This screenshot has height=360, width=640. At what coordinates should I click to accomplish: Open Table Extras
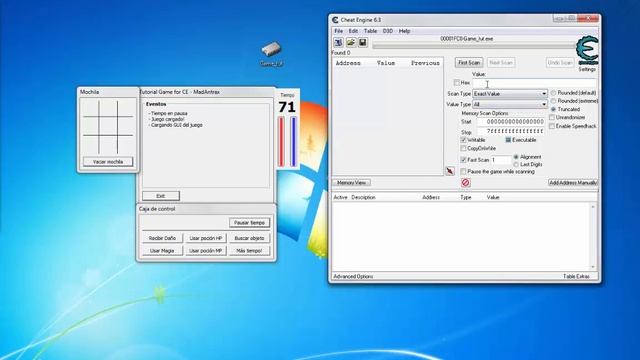tap(576, 276)
